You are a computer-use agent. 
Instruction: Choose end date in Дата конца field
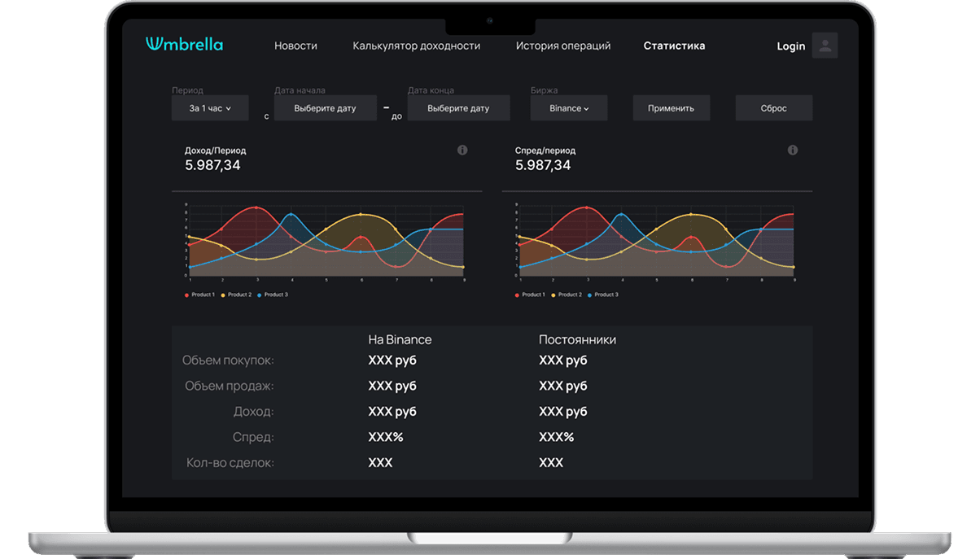coord(458,108)
